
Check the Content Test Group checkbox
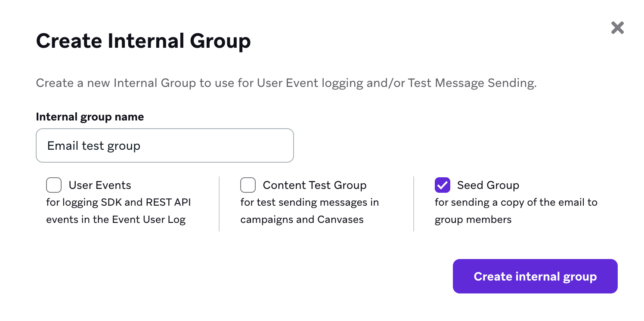click(x=248, y=185)
